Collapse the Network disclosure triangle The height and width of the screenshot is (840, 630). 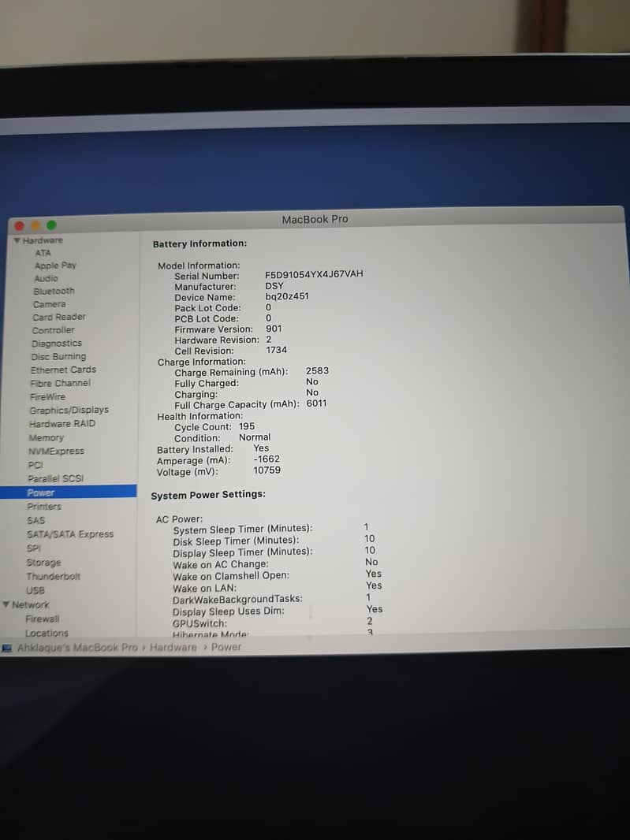point(6,604)
